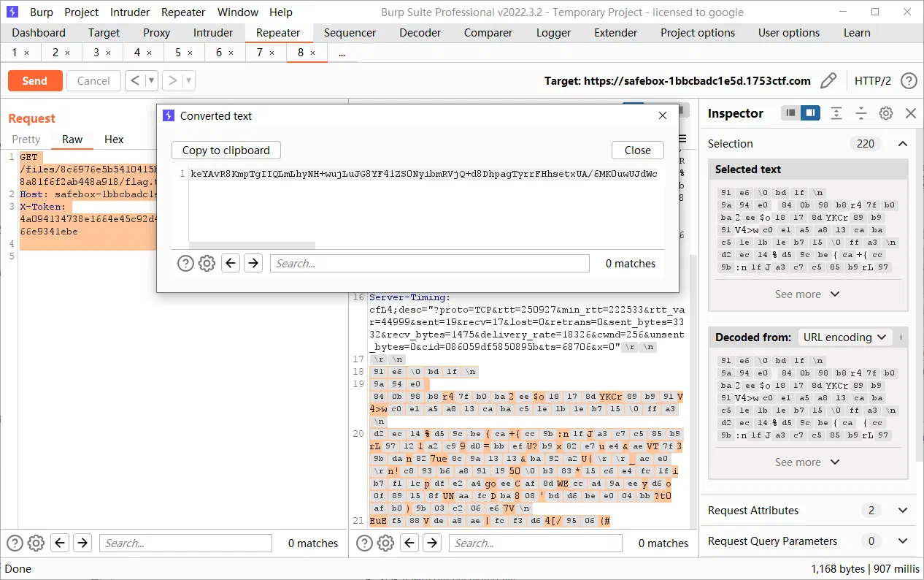Open search settings gear below Response pane
This screenshot has width=924, height=580.
click(385, 543)
